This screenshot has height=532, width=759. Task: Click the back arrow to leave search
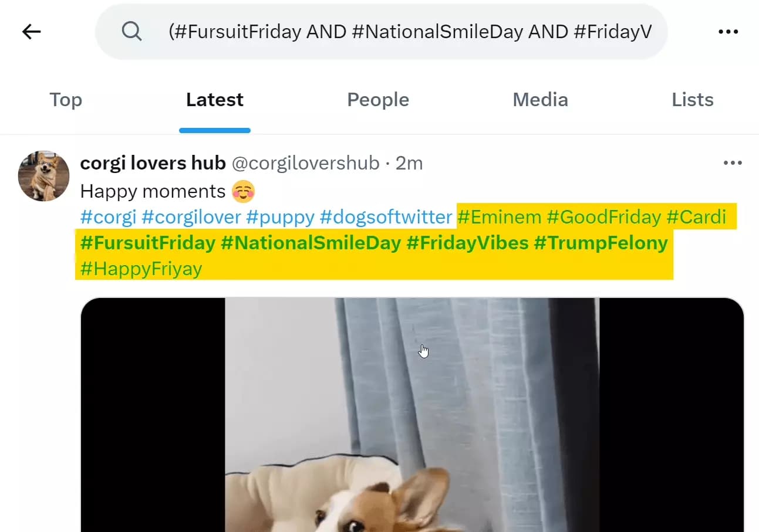pos(31,31)
